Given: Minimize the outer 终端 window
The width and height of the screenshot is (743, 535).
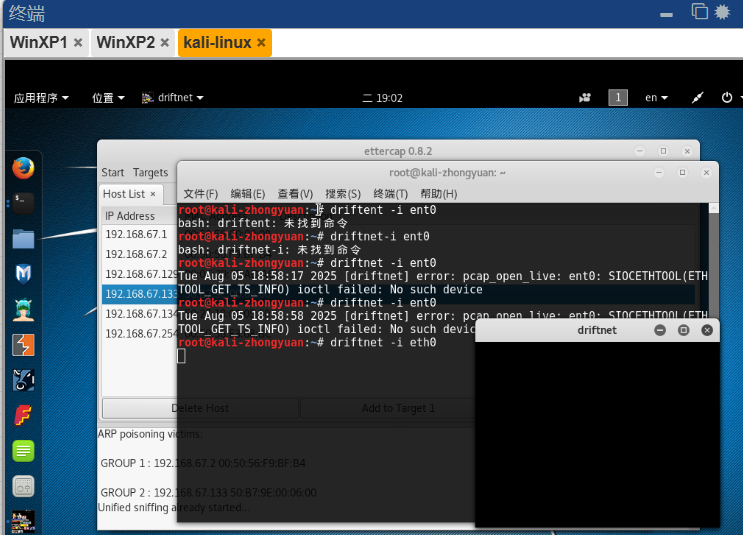Looking at the screenshot, I should (x=666, y=15).
